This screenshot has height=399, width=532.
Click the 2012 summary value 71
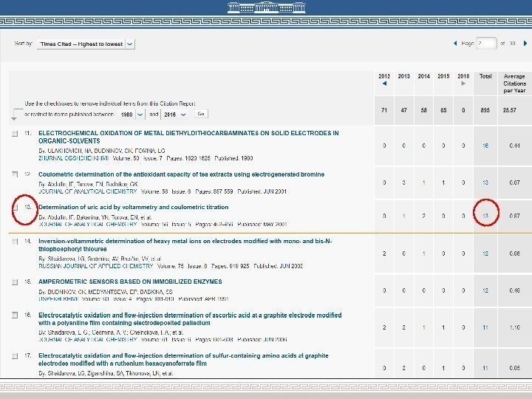tap(384, 110)
